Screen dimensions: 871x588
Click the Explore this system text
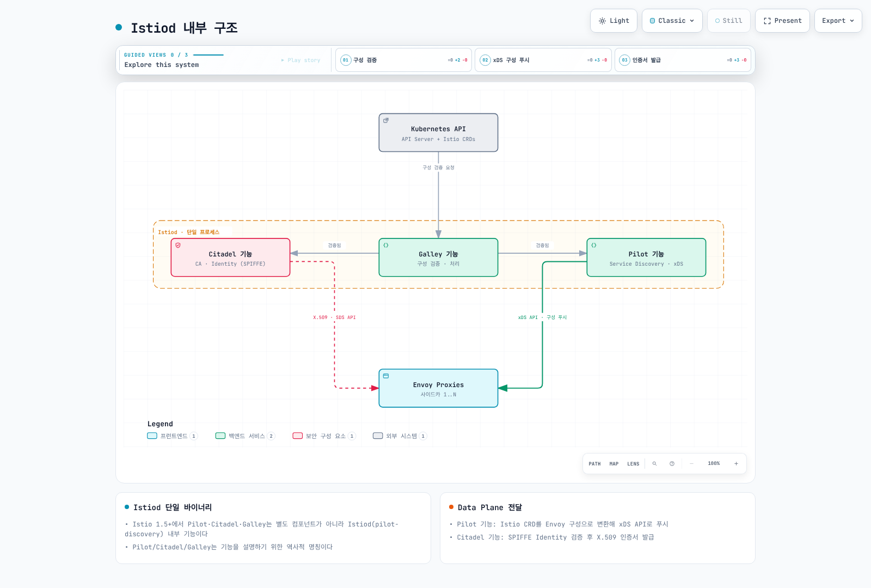tap(162, 65)
